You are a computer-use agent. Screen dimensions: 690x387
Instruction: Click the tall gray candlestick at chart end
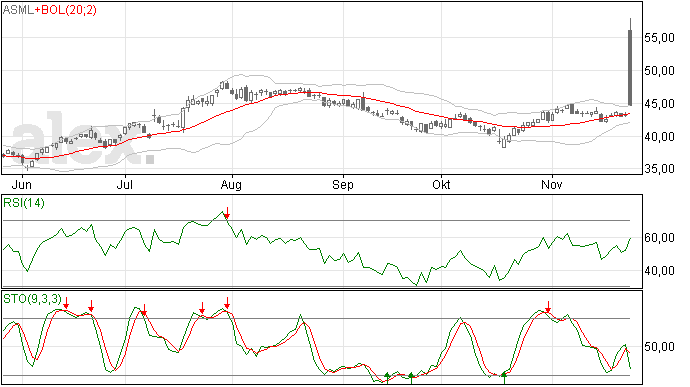tap(630, 67)
